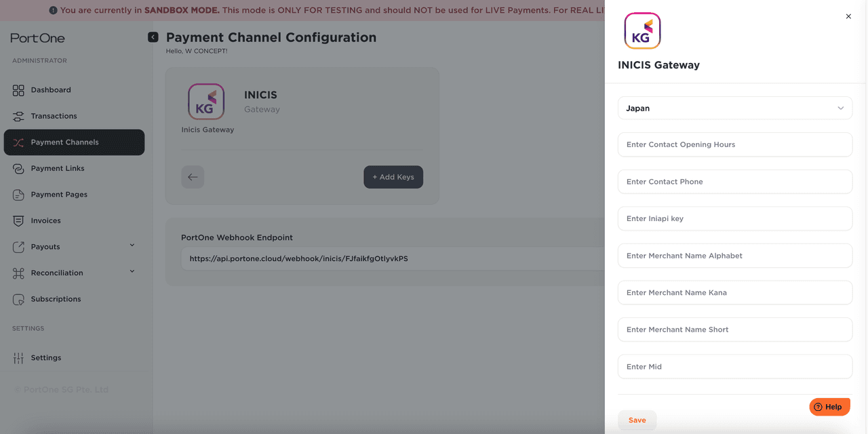
Task: Click the Enter Merchant Name Kana field
Action: pyautogui.click(x=734, y=293)
